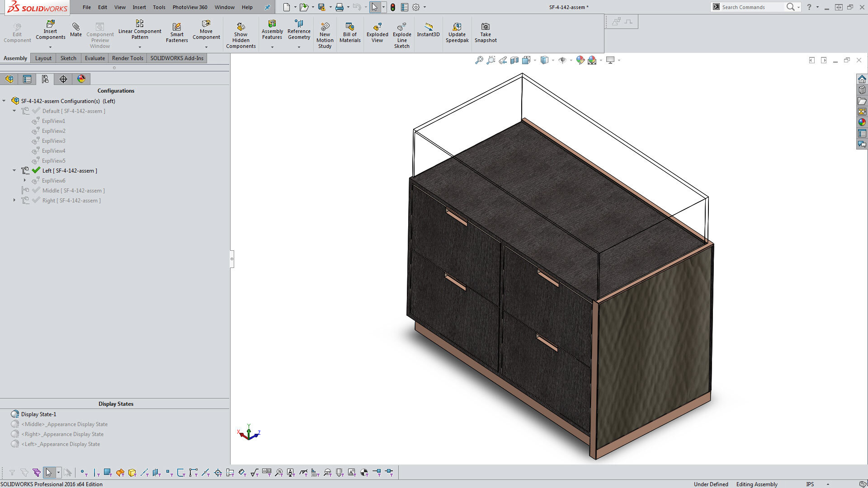
Task: Start a New Motion Study
Action: [325, 35]
